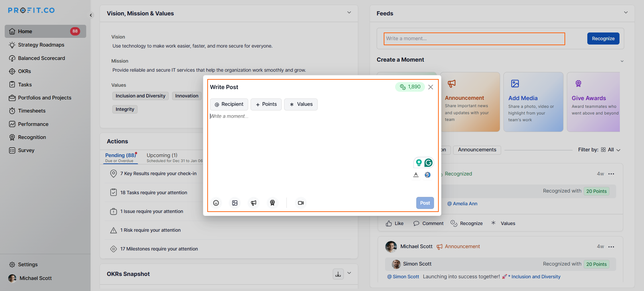
Task: Add Values to the Amelia Ann post
Action: point(503,223)
